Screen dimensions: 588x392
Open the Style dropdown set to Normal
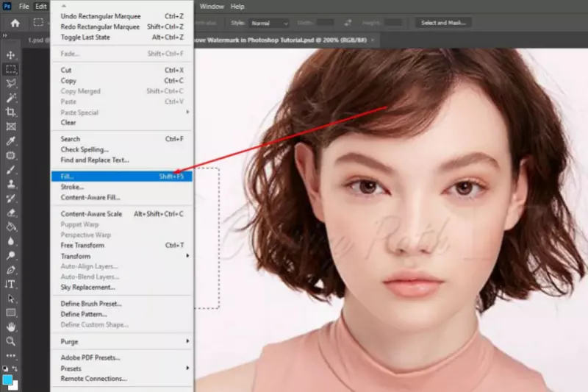point(269,24)
